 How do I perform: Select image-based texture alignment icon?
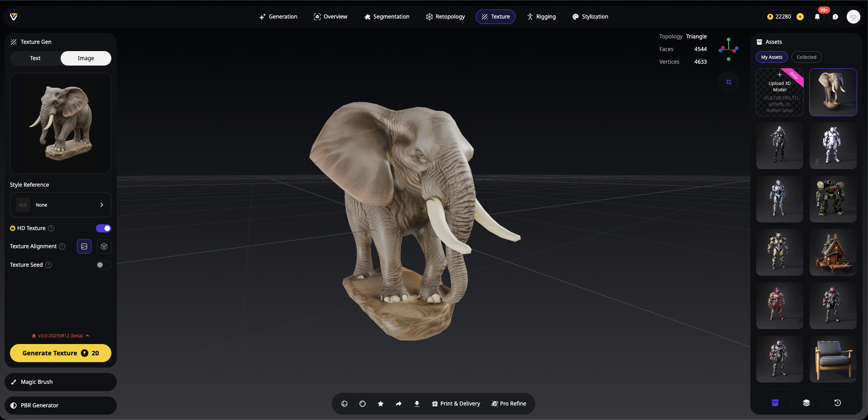(x=84, y=246)
